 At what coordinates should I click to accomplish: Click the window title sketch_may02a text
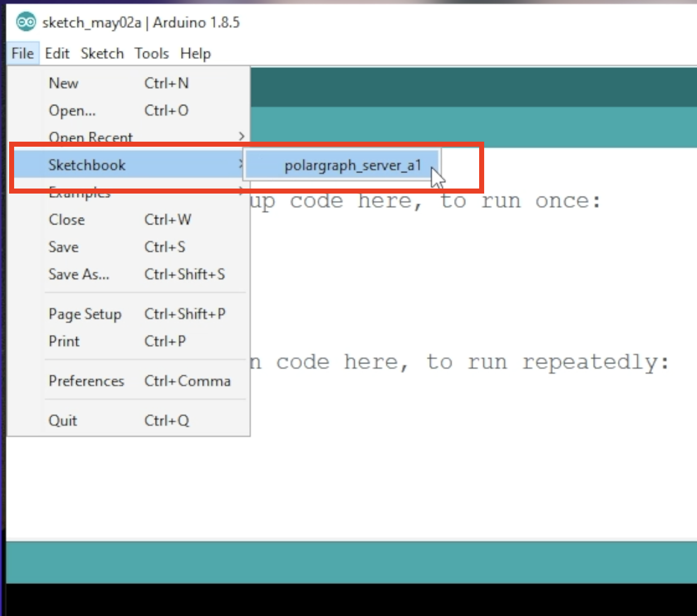point(92,23)
